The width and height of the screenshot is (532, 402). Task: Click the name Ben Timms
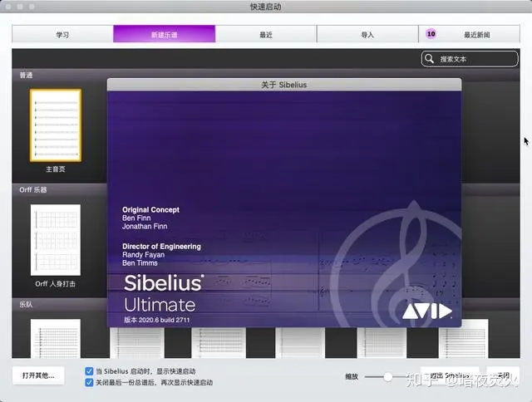pyautogui.click(x=140, y=263)
